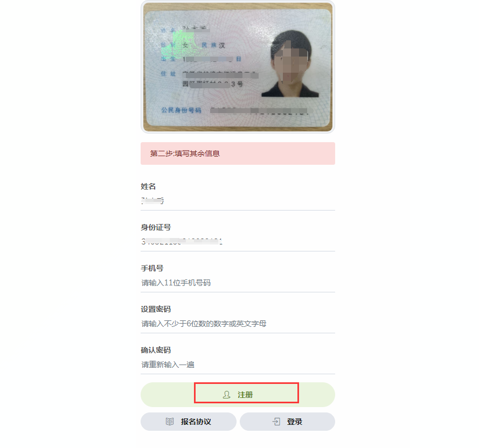Viewport: 479px width, 448px height.
Task: Click the user icon beside 注册
Action: (x=226, y=395)
